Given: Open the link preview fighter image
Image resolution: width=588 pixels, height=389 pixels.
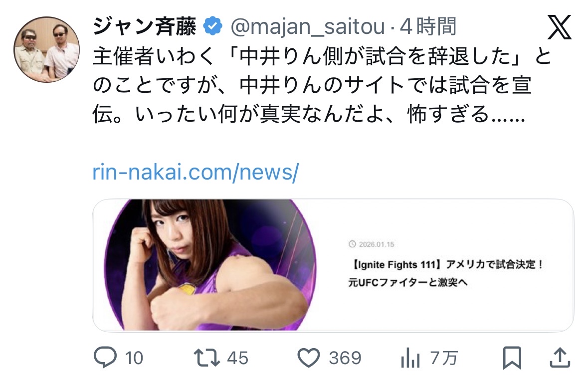Looking at the screenshot, I should (210, 265).
